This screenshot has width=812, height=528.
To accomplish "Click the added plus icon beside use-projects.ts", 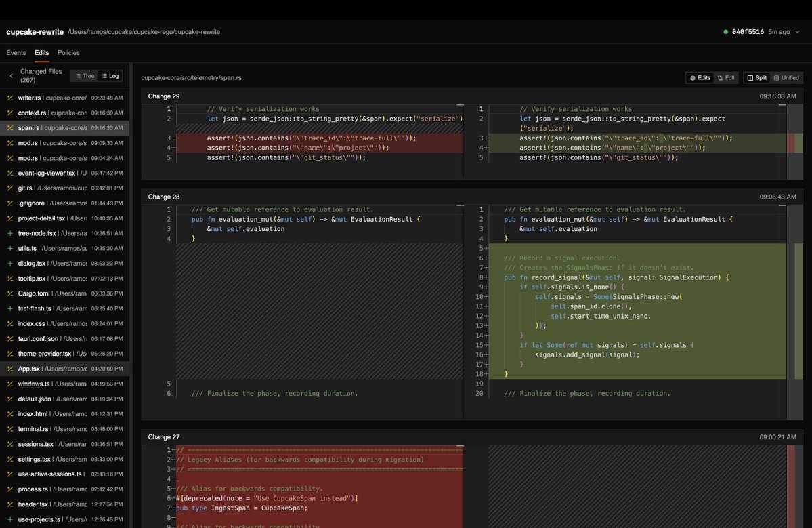I will 10,519.
